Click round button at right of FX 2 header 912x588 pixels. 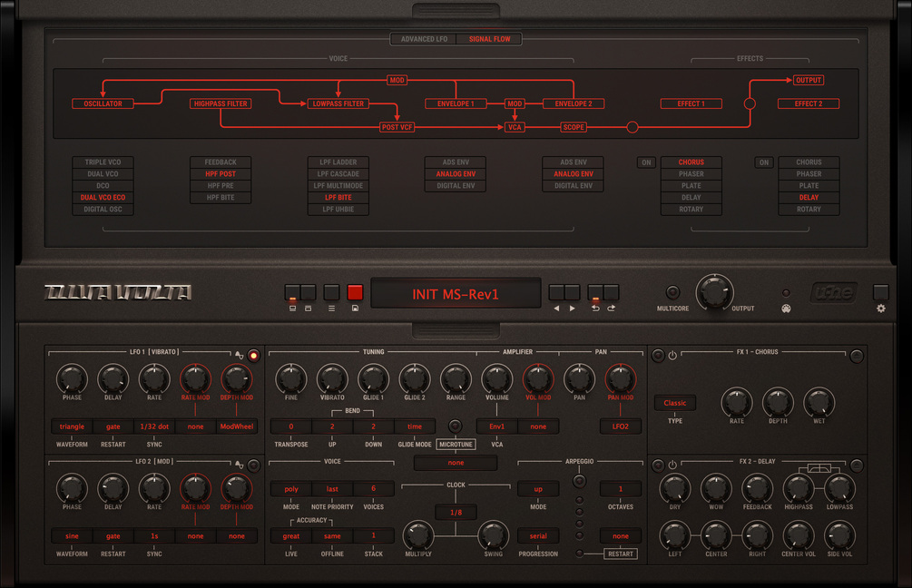point(857,465)
